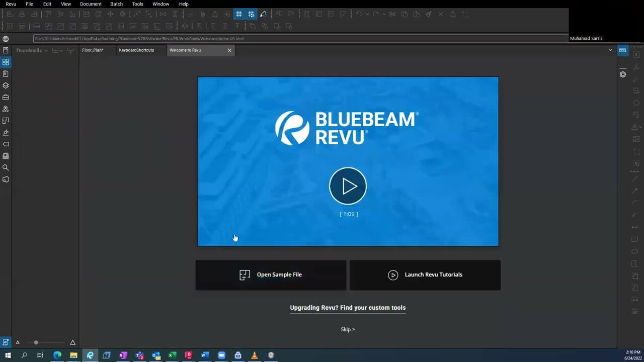Open the Window menu
The width and height of the screenshot is (644, 362).
point(161,4)
